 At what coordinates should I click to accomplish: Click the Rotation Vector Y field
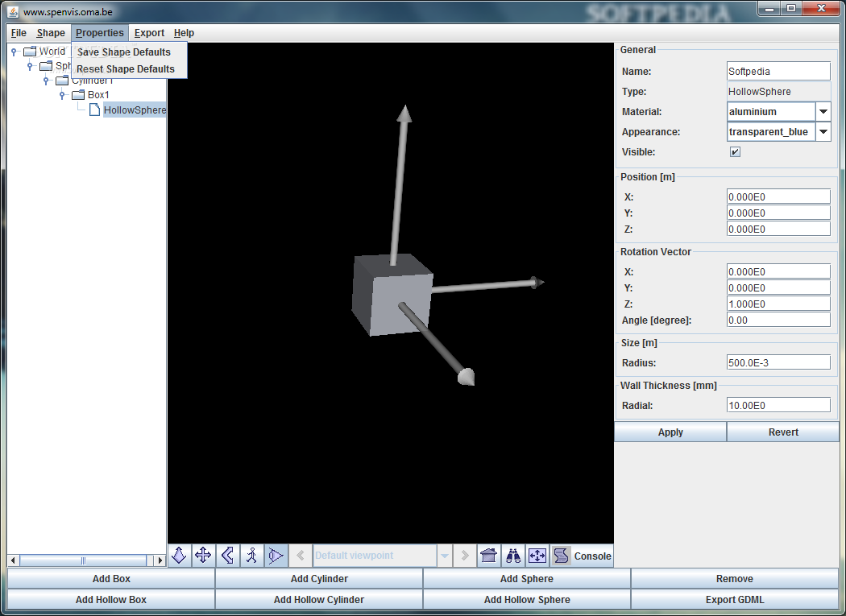778,288
